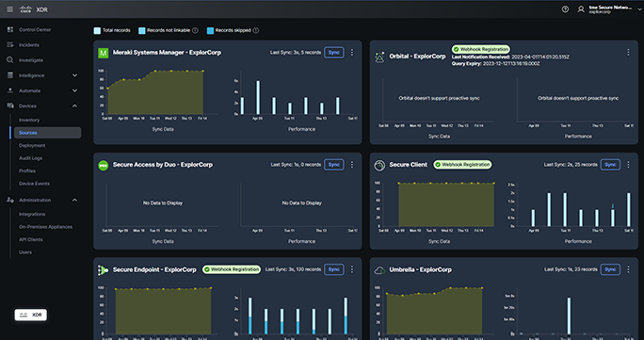Open Secure Access by Duo options menu
Screen dimensions: 644x340
(x=352, y=165)
